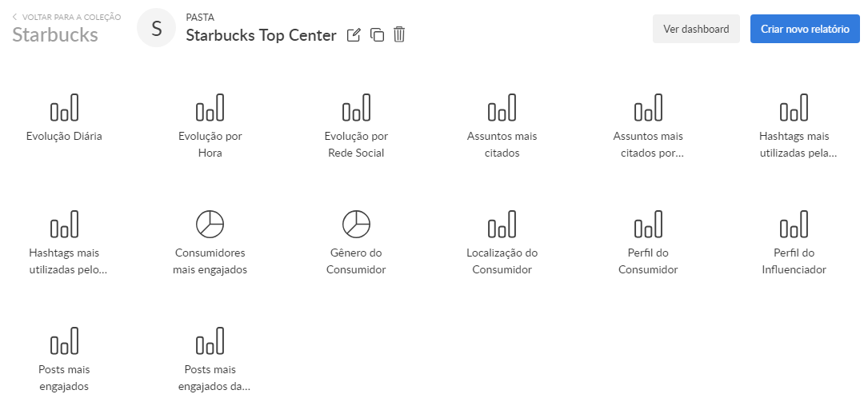Open Consumidores mais engajados pie chart report
The height and width of the screenshot is (410, 868).
point(210,225)
